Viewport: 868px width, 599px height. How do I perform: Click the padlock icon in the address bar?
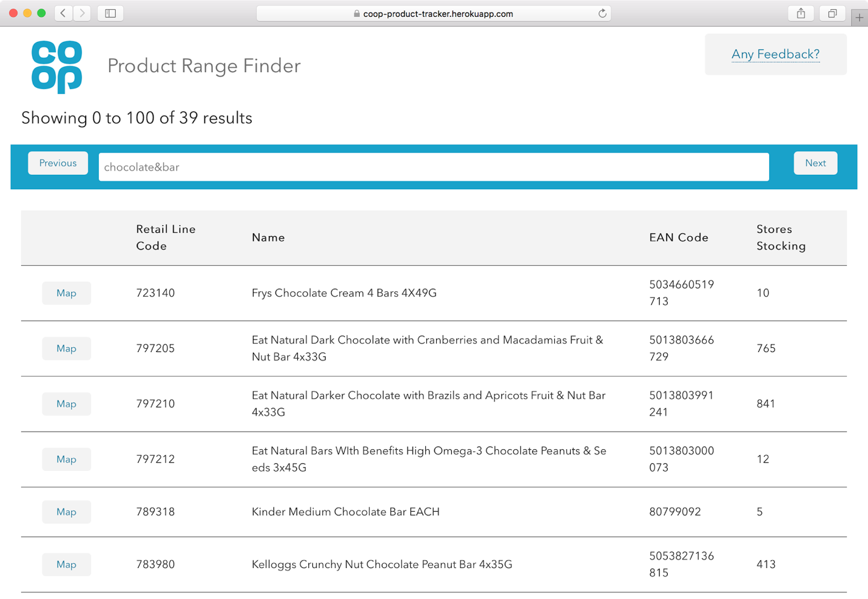[357, 13]
